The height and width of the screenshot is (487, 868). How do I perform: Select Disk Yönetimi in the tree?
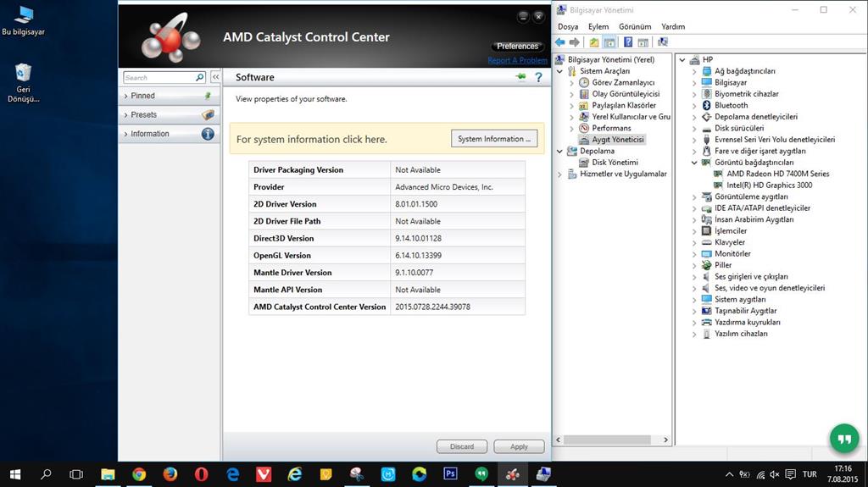pos(615,162)
